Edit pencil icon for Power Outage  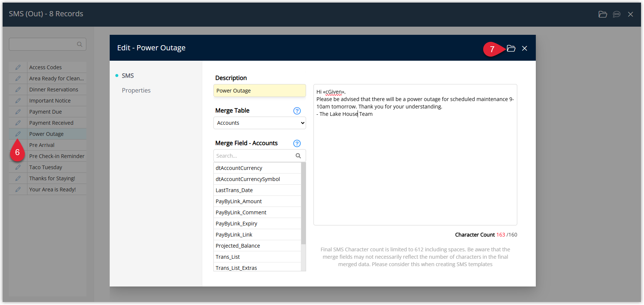tap(18, 134)
